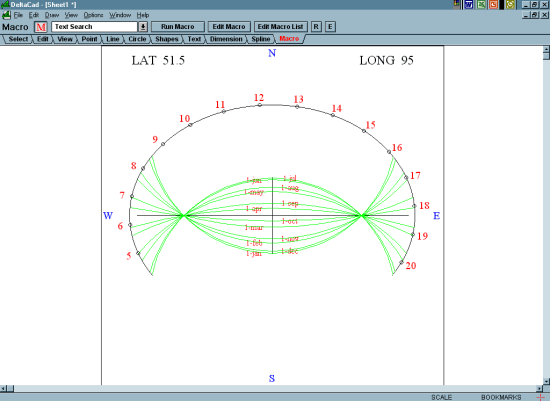Image resolution: width=550 pixels, height=401 pixels.
Task: Click the blue S compass label
Action: click(272, 379)
